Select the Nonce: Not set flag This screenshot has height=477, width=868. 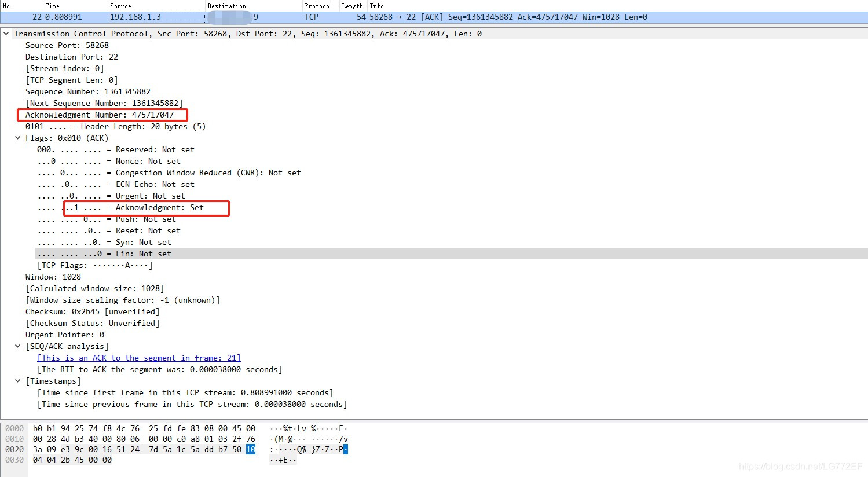109,161
